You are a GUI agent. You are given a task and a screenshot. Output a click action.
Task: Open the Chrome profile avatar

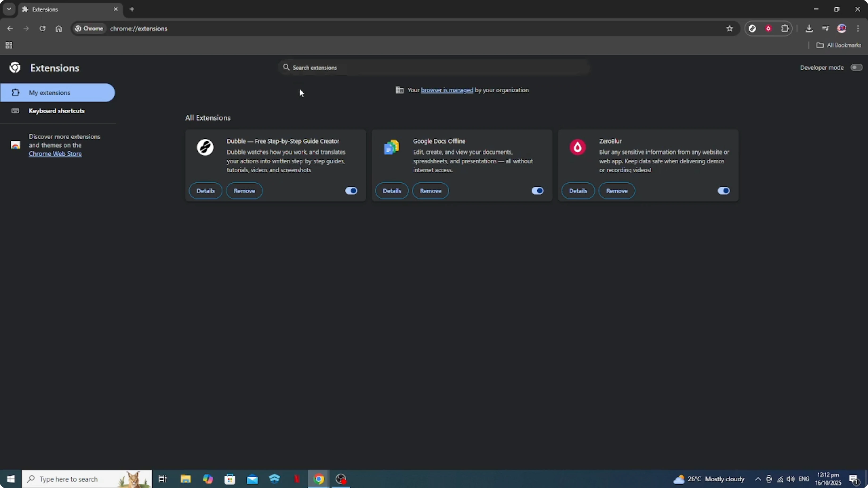pos(842,29)
